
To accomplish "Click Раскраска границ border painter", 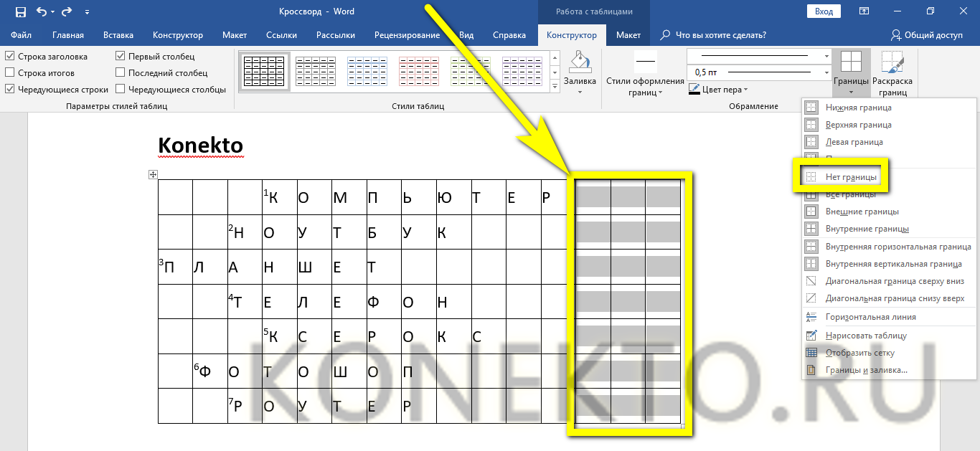I will coord(892,73).
